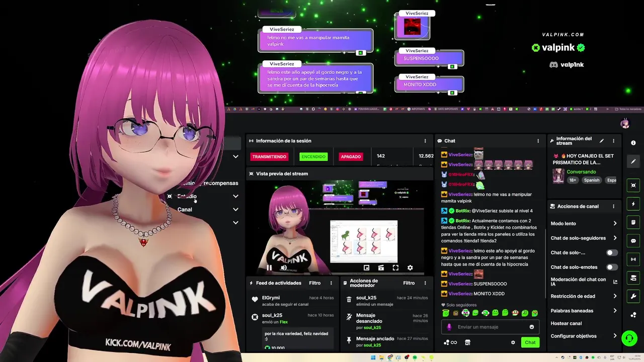Open chat settings gear icon
The width and height of the screenshot is (644, 362).
[x=513, y=342]
